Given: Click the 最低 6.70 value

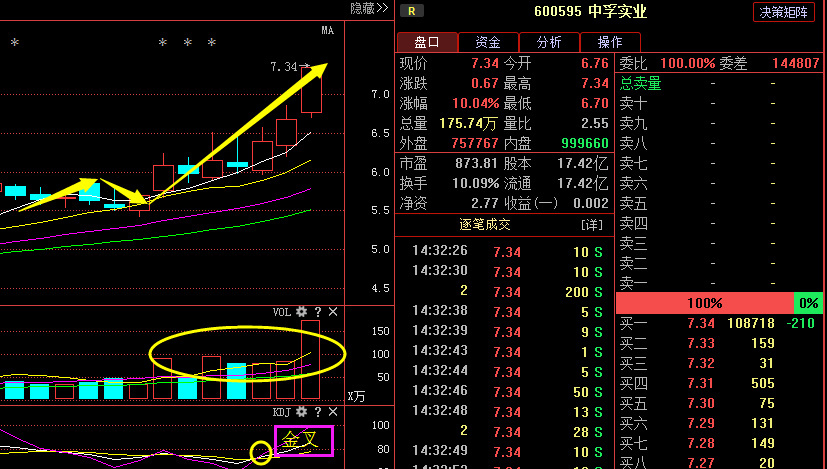Looking at the screenshot, I should (x=595, y=103).
